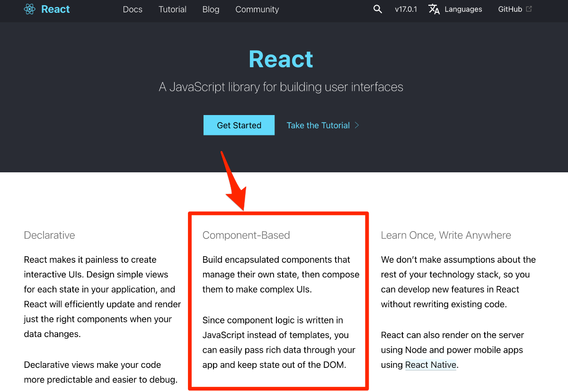Click the Get Started button
This screenshot has width=568, height=392.
pos(239,125)
